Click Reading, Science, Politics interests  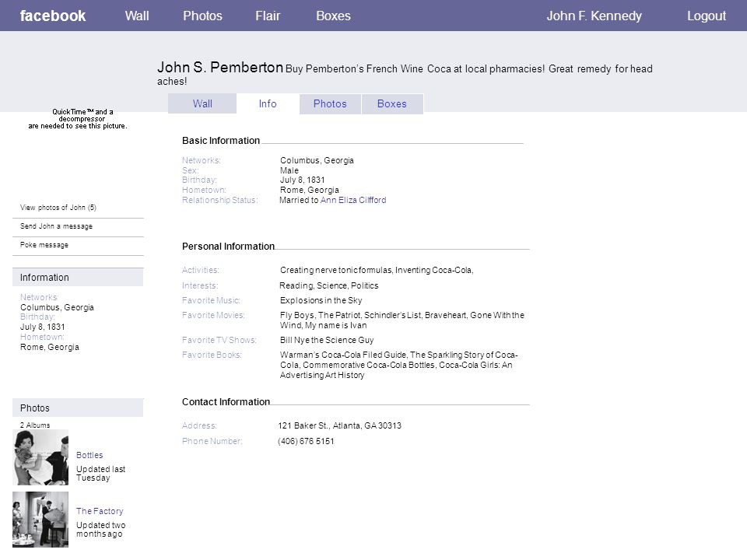click(x=328, y=285)
